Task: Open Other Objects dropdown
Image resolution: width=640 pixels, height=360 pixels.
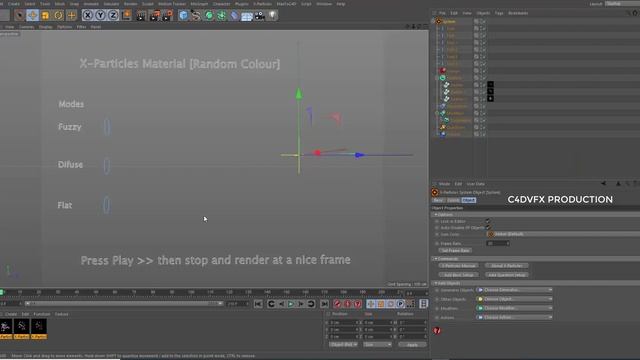Action: pos(515,299)
